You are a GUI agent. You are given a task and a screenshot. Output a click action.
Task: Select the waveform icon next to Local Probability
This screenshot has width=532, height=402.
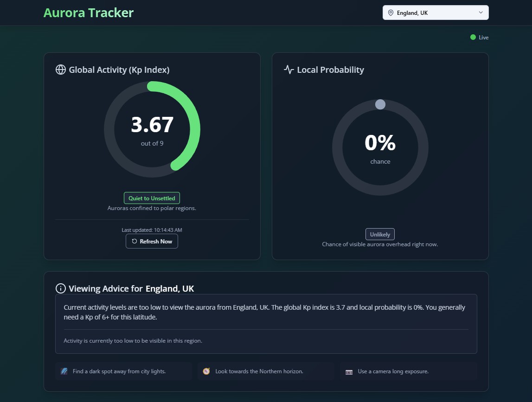[288, 70]
